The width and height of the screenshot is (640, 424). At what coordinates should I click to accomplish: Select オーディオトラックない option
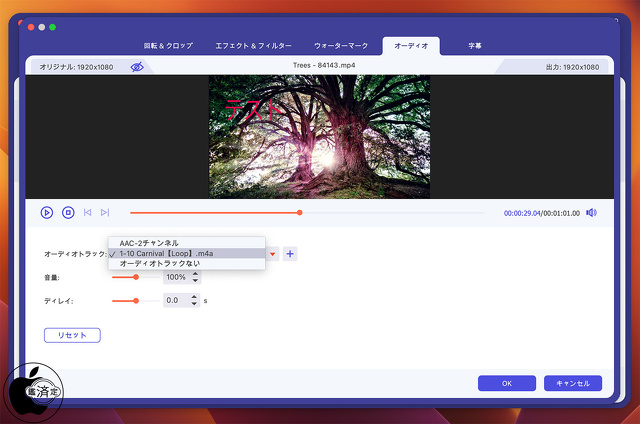click(187, 264)
